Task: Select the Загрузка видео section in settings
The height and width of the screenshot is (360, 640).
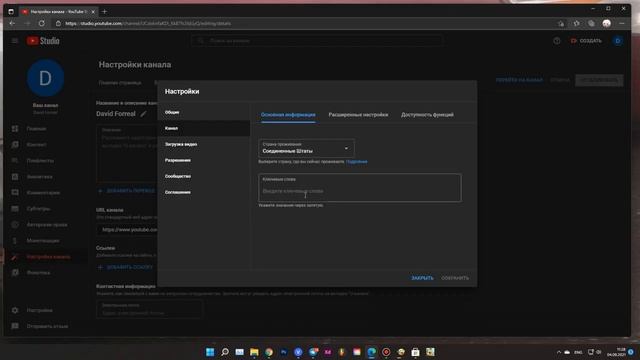Action: pos(204,144)
